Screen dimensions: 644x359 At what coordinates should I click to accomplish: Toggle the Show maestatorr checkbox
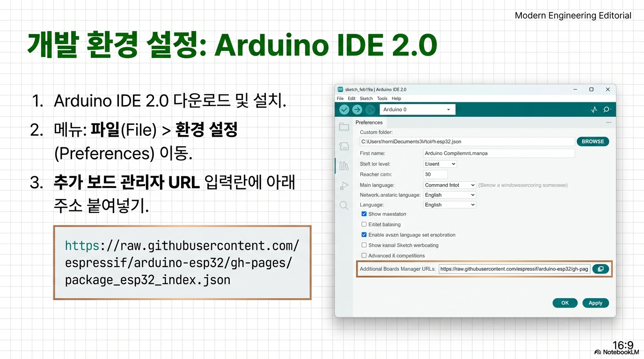364,214
